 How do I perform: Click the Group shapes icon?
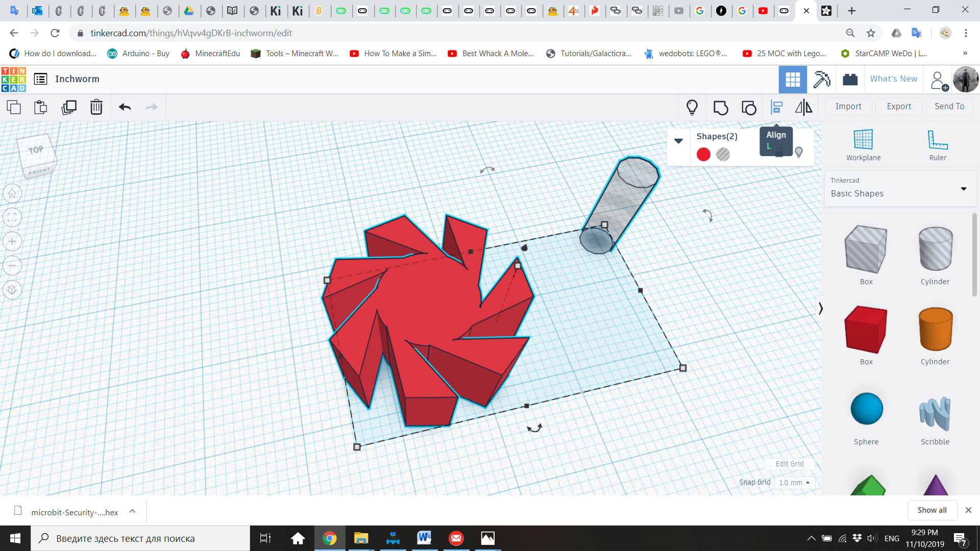720,107
